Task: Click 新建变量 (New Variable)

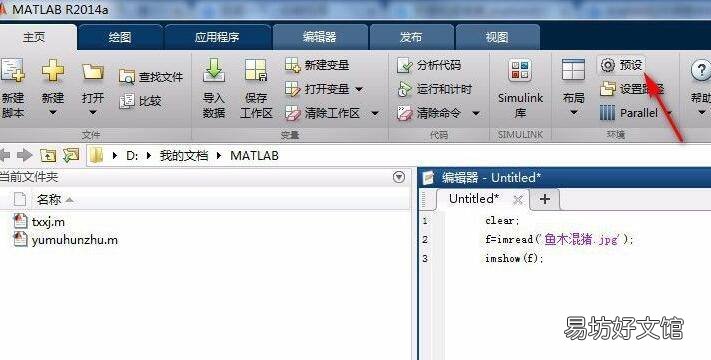Action: [x=317, y=65]
